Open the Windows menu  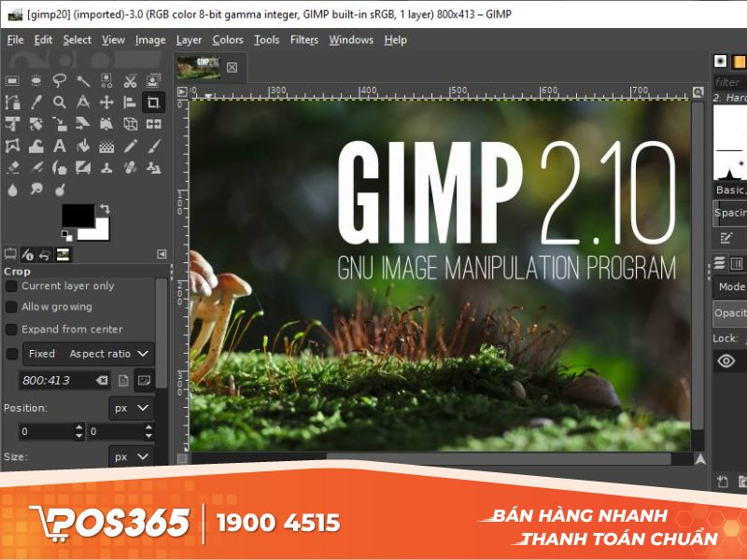coord(351,40)
